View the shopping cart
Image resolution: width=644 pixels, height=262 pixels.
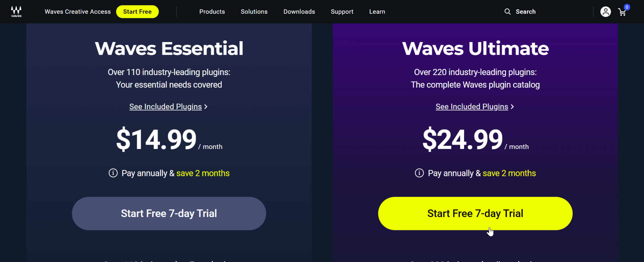click(623, 13)
